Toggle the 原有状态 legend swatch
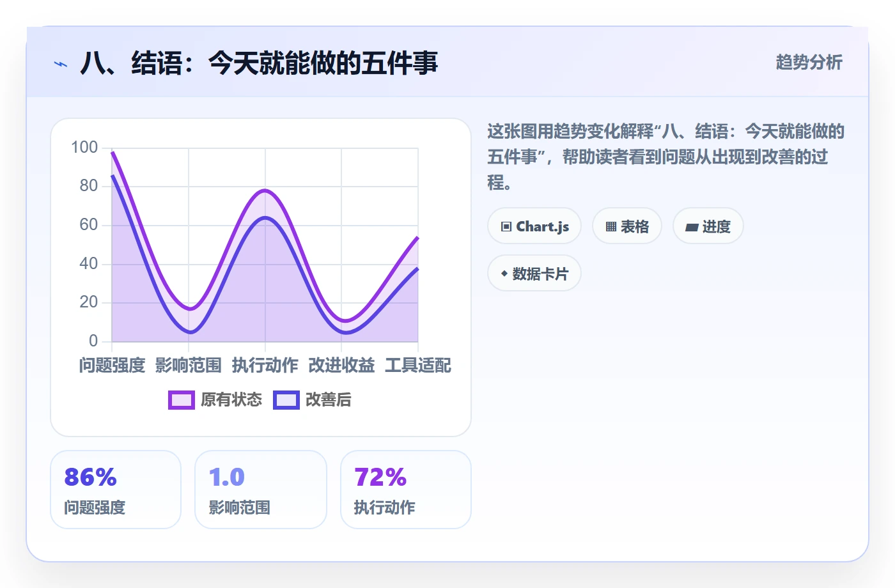The height and width of the screenshot is (588, 895). [x=182, y=400]
